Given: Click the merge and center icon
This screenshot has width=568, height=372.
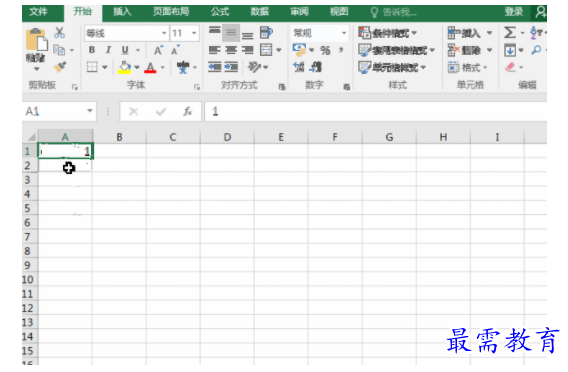Looking at the screenshot, I should coord(266,50).
